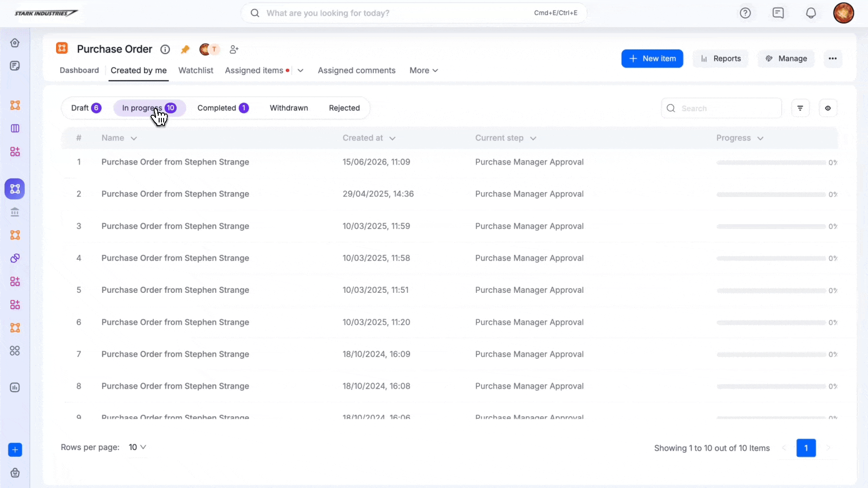Open the Assigned comments tab
Screen dimensions: 868x488
point(357,70)
